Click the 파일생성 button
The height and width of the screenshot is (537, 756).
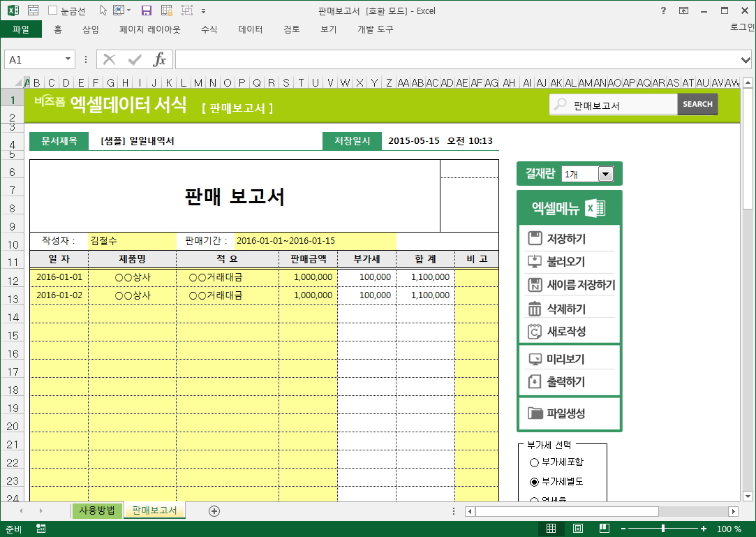point(565,413)
